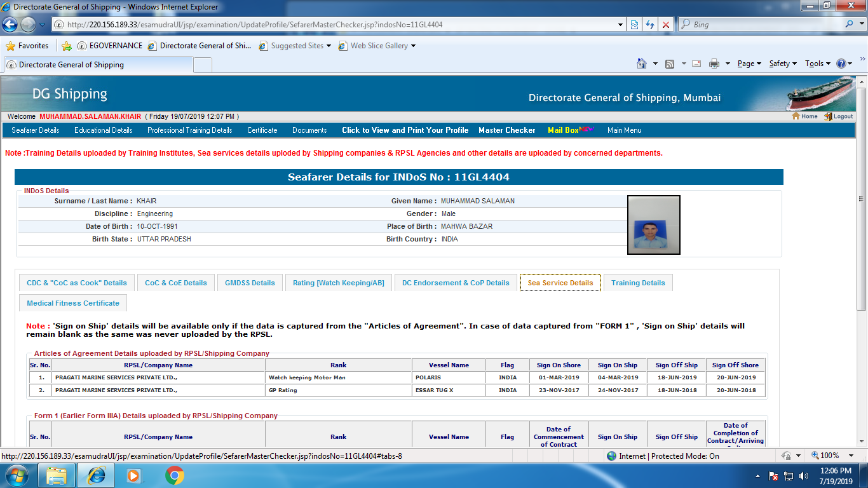Open the EGOVERNANCE favorites link

[x=109, y=46]
